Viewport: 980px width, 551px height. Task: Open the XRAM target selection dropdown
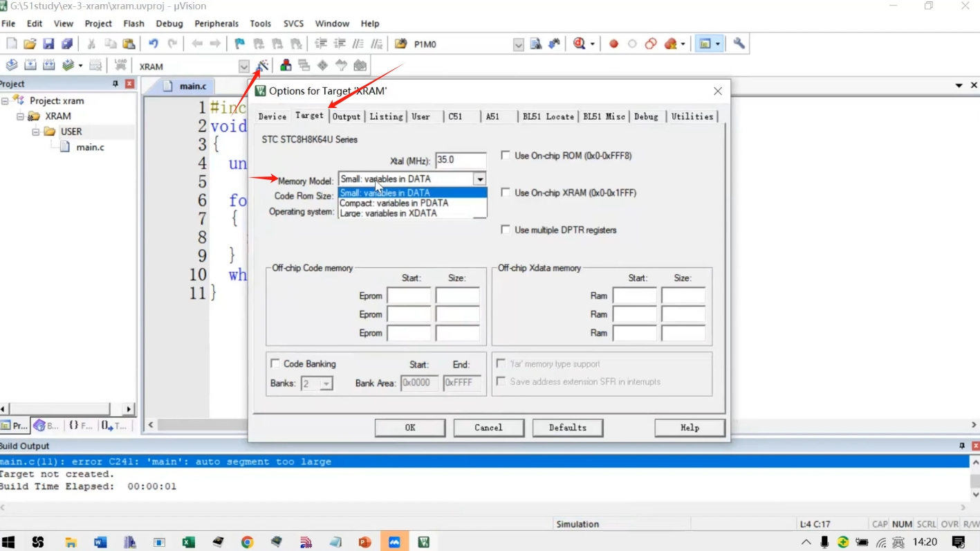(244, 66)
